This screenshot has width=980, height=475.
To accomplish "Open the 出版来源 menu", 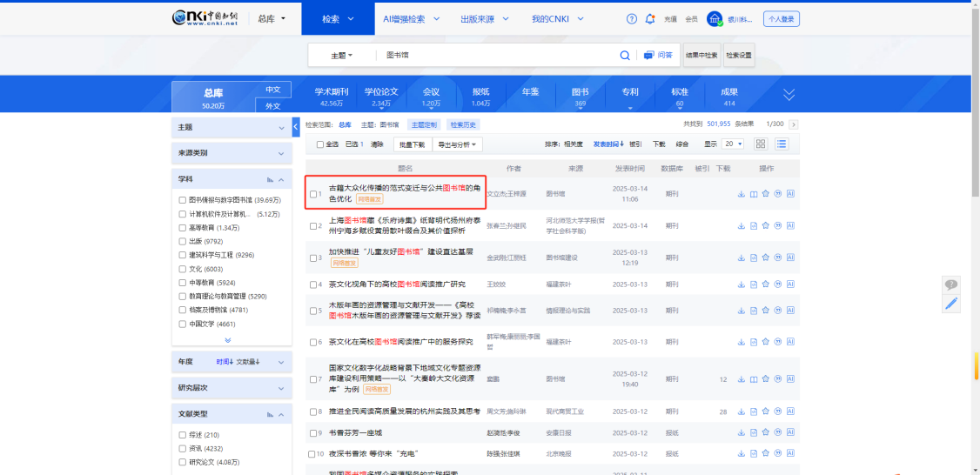I will click(483, 19).
